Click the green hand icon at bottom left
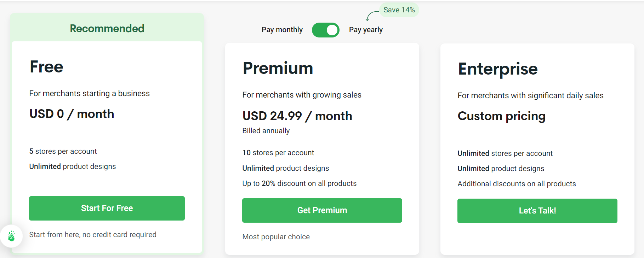Viewport: 644px width, 258px height. 12,236
